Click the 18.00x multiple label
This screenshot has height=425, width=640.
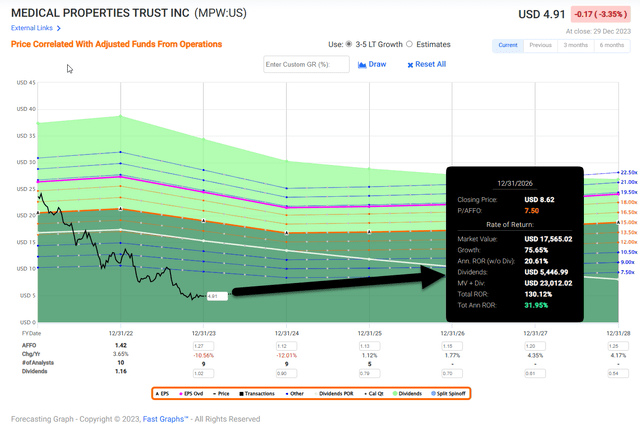click(629, 202)
